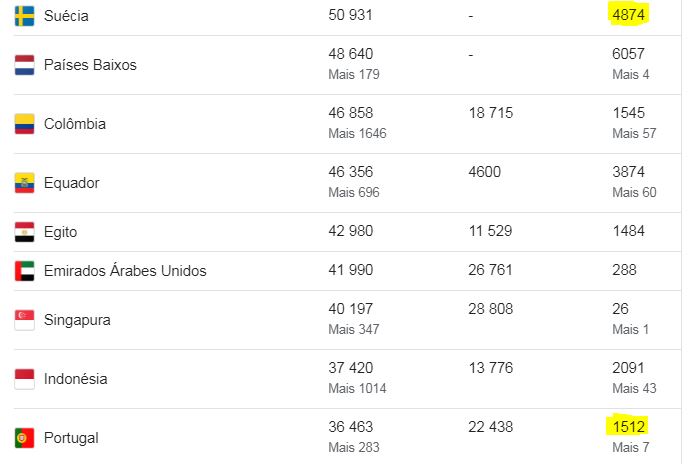Click the Indonesia flag icon
This screenshot has height=464, width=695.
pos(24,379)
